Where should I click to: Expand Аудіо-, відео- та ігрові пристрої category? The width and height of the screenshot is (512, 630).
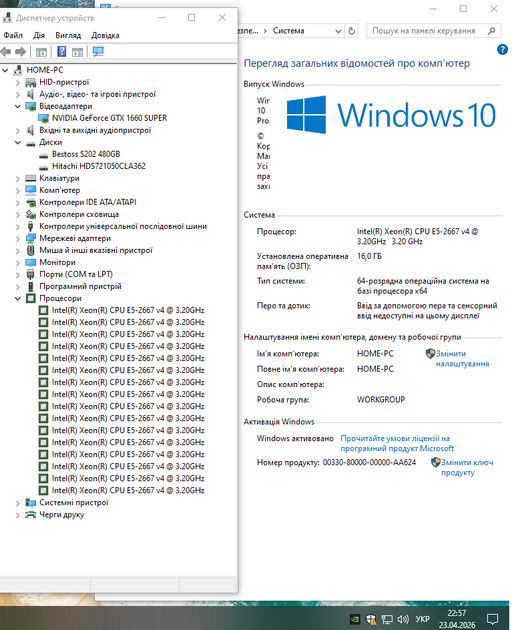(x=17, y=94)
